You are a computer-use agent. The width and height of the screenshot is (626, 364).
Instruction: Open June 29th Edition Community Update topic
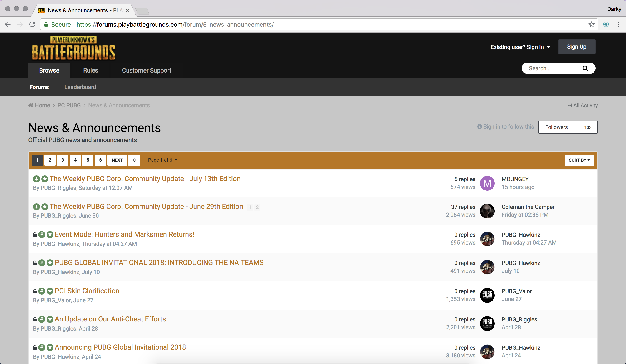click(146, 207)
